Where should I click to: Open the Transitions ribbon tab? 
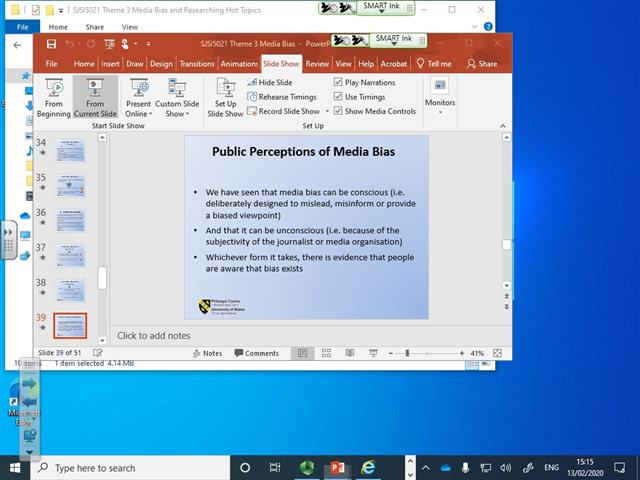click(197, 63)
